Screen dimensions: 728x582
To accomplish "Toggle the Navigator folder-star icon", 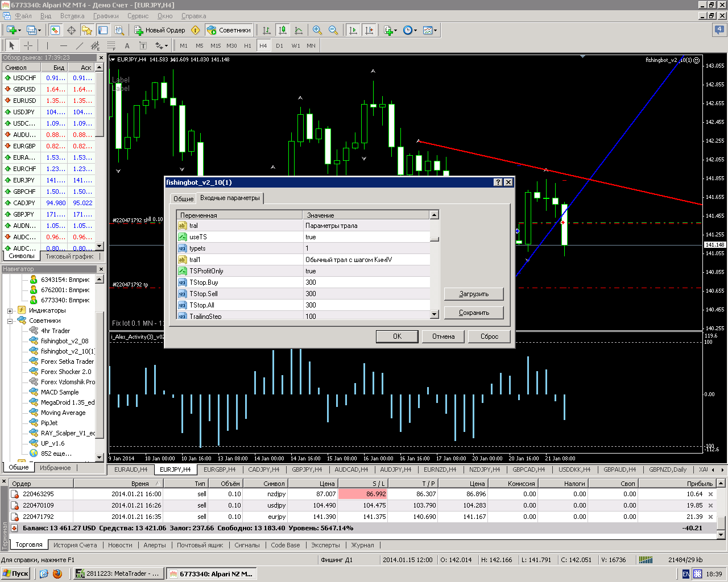I will (x=87, y=30).
